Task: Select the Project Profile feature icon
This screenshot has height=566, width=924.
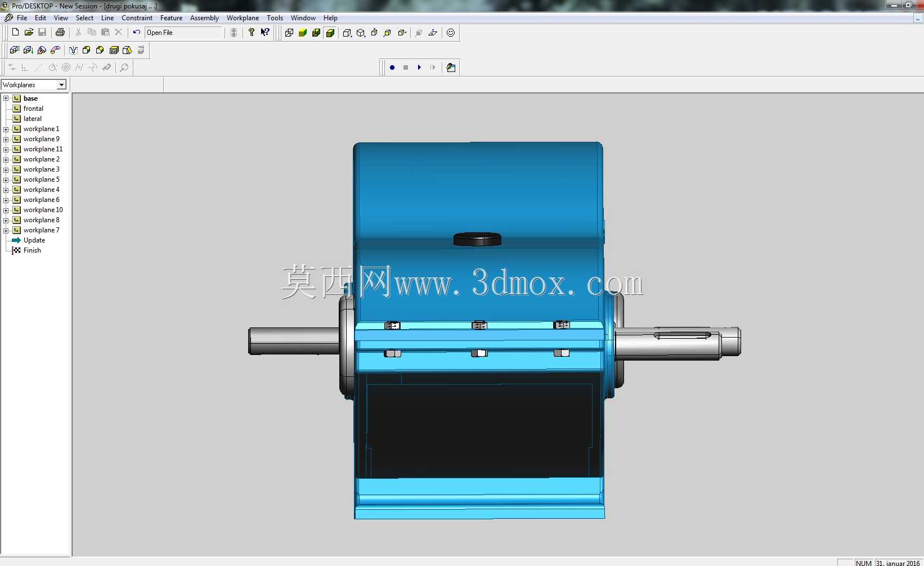Action: [x=28, y=50]
